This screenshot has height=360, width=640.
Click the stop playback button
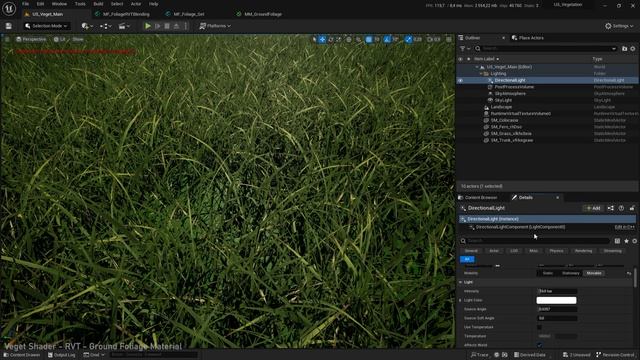[x=167, y=26]
